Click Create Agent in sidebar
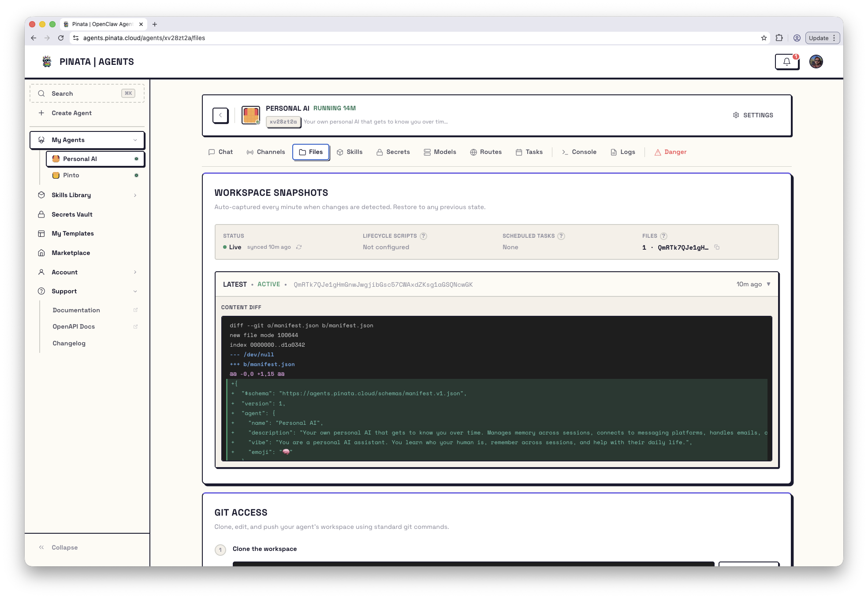 65,113
